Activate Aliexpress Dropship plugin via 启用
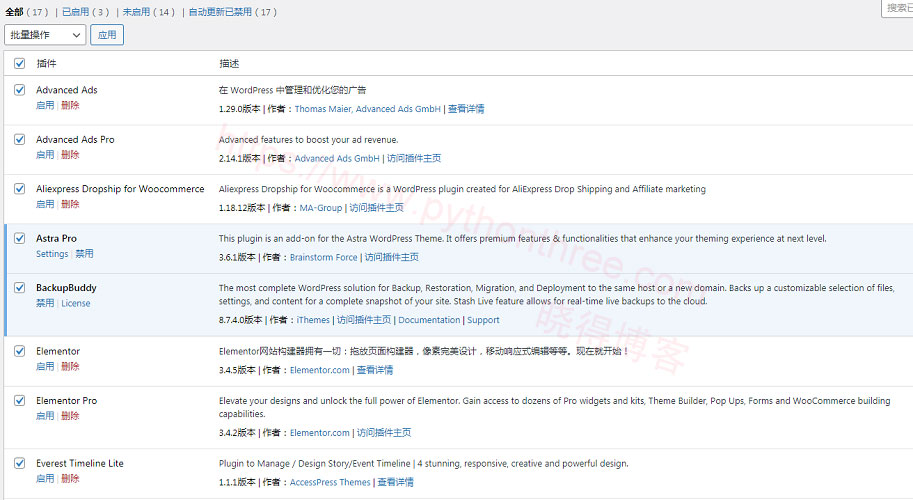This screenshot has width=913, height=500. [x=45, y=204]
